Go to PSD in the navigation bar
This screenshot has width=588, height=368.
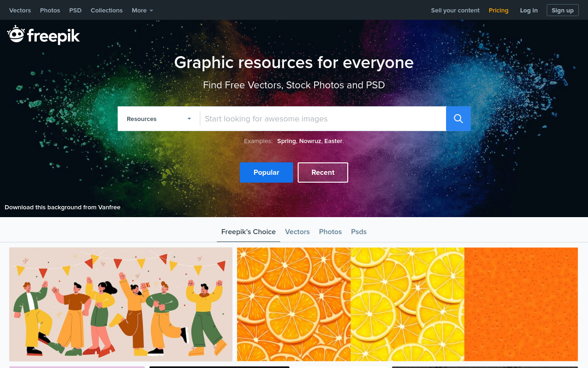click(x=75, y=10)
